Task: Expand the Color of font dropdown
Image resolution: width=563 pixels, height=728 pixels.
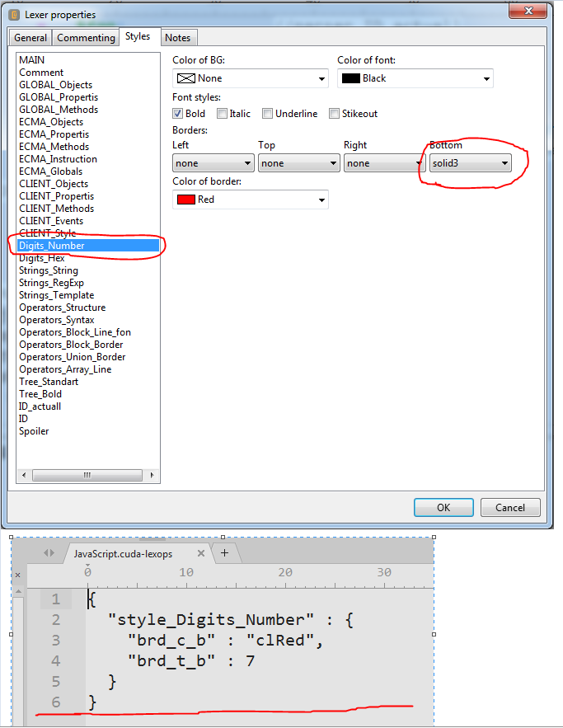Action: (x=415, y=78)
